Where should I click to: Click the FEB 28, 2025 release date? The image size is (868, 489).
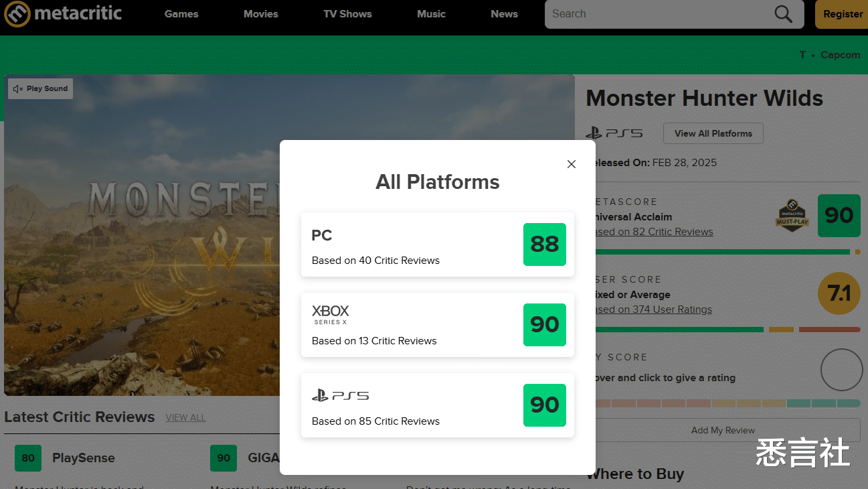click(x=683, y=163)
